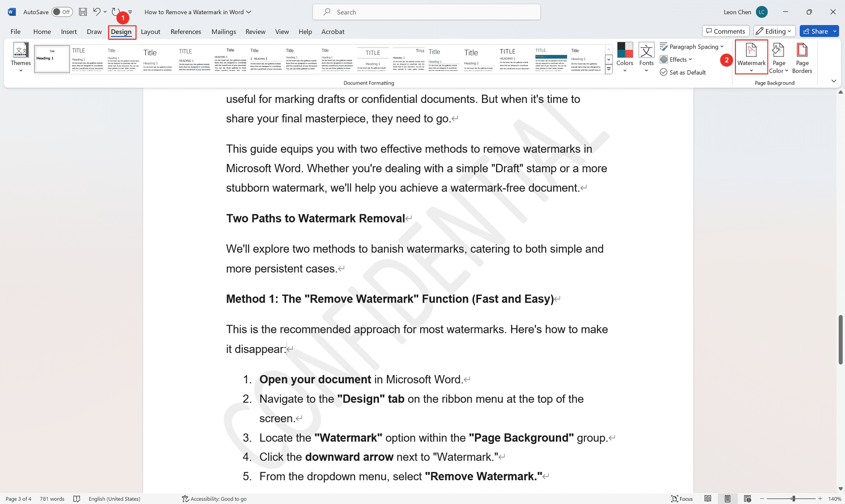Expand the Effects dropdown

(676, 59)
